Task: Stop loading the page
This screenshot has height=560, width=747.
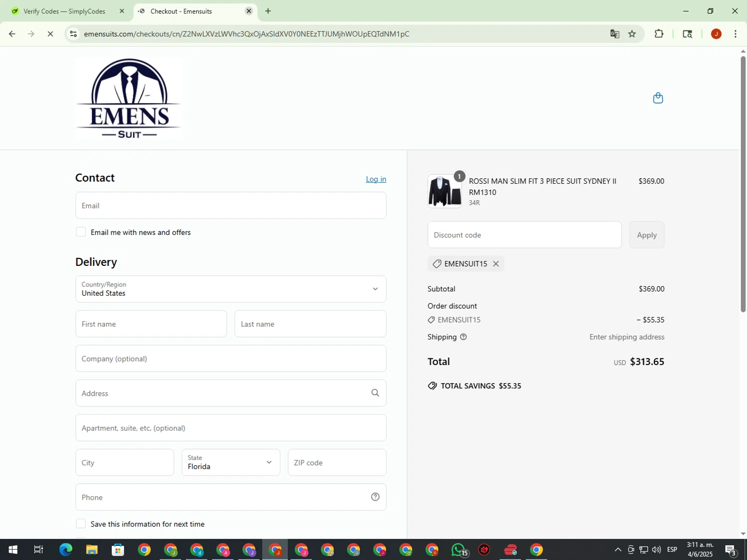Action: (50, 34)
